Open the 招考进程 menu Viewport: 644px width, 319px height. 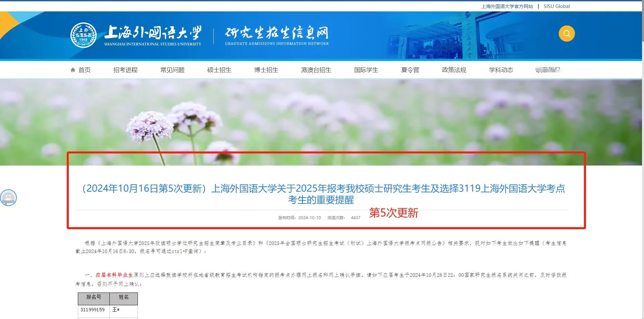point(125,70)
